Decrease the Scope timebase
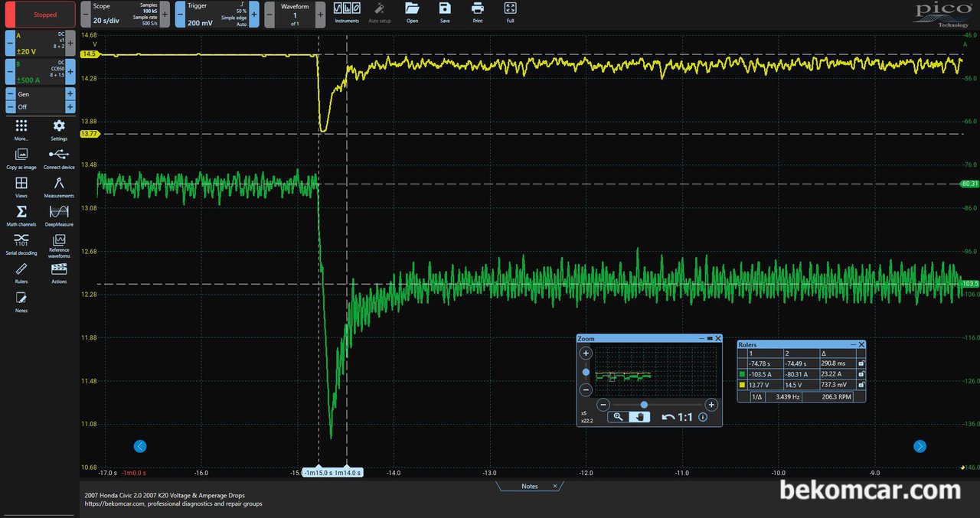980x518 pixels. pyautogui.click(x=86, y=14)
